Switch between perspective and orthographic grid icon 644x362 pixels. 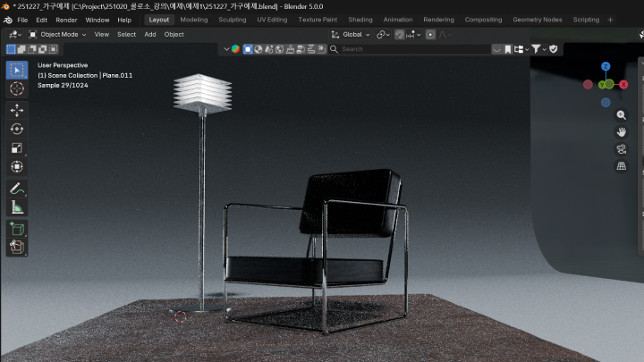622,165
